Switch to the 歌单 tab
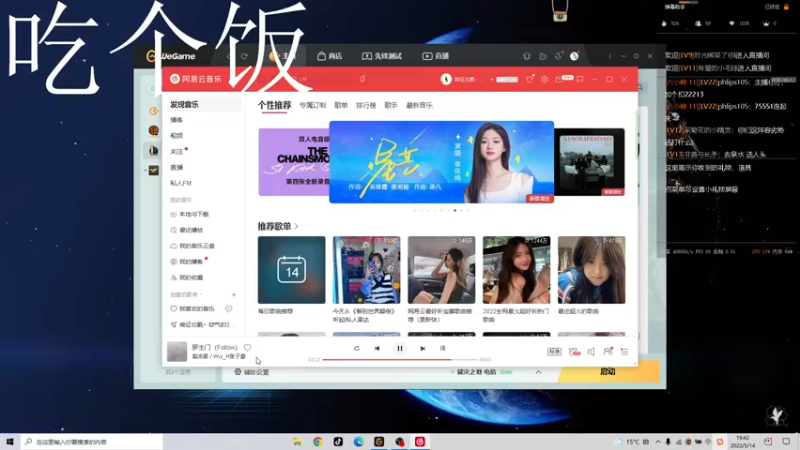Image resolution: width=800 pixels, height=450 pixels. pyautogui.click(x=341, y=105)
